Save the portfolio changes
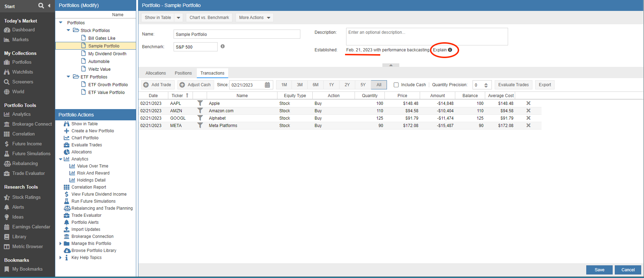 coord(599,270)
